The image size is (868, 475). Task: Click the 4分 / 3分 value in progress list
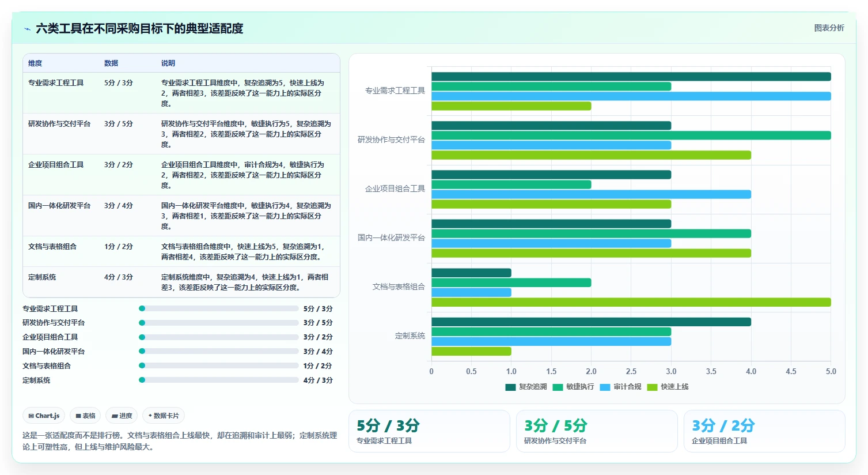click(x=318, y=380)
